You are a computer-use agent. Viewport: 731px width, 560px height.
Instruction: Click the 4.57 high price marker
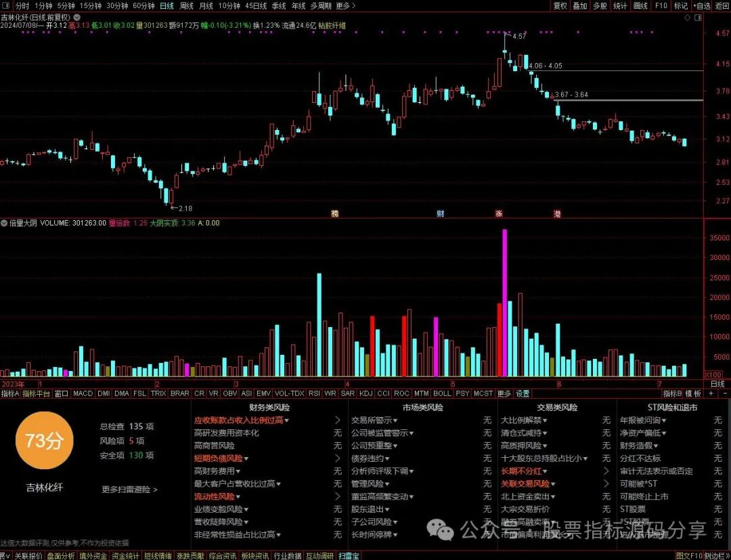(519, 36)
